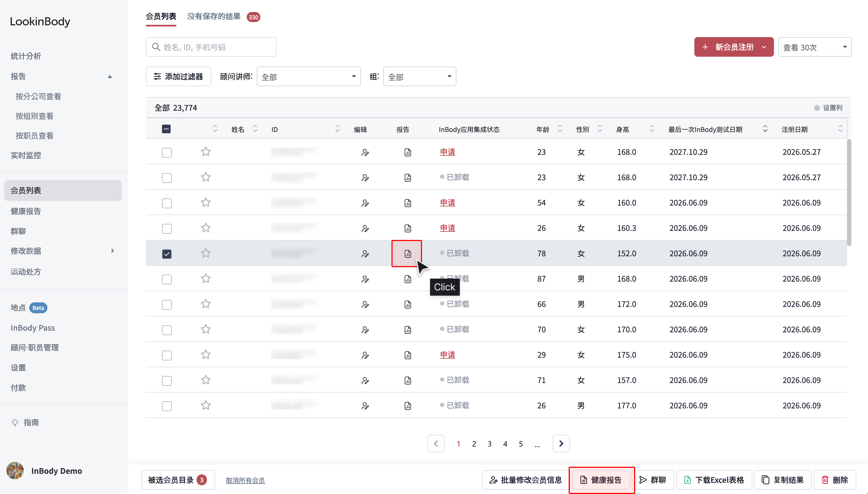Sort by ID column arrows
This screenshot has width=868, height=494.
tap(337, 129)
